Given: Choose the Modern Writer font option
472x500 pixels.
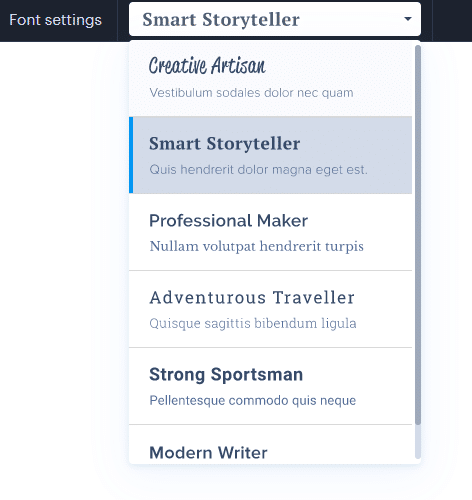Looking at the screenshot, I should 270,444.
